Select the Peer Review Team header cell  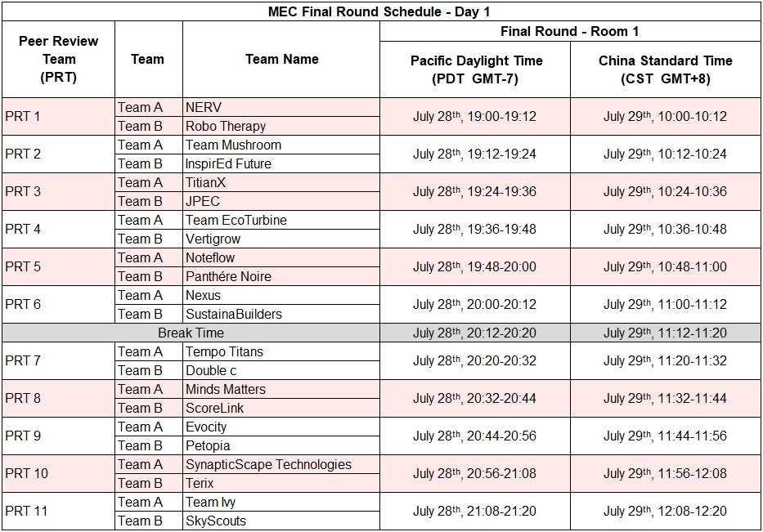58,59
